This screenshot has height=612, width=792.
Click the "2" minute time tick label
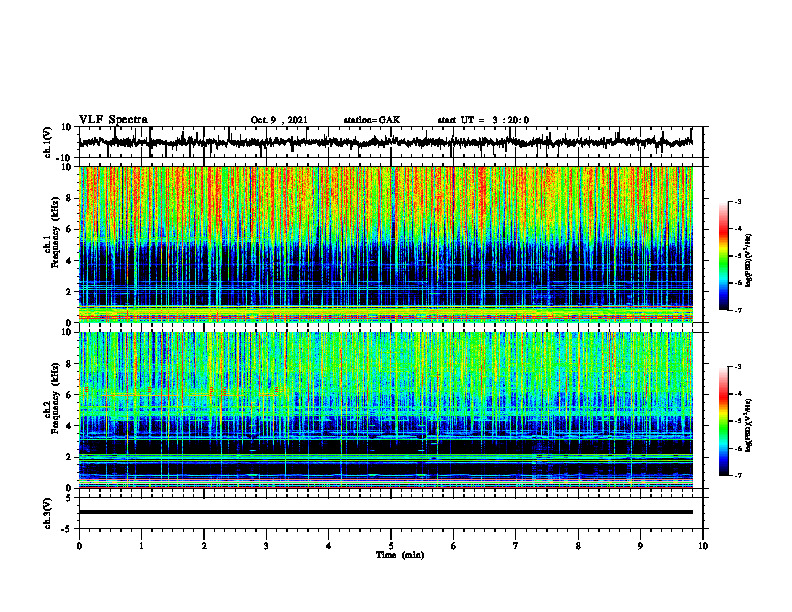click(x=204, y=546)
